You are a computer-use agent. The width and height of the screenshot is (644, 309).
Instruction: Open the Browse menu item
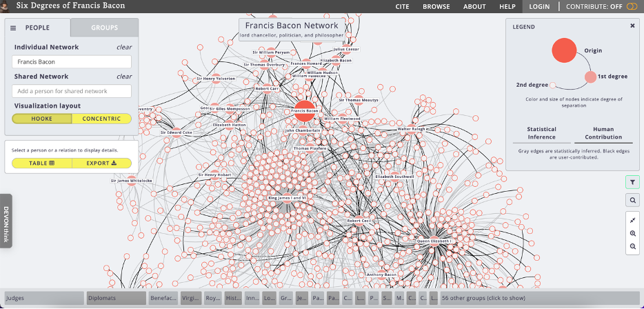436,7
